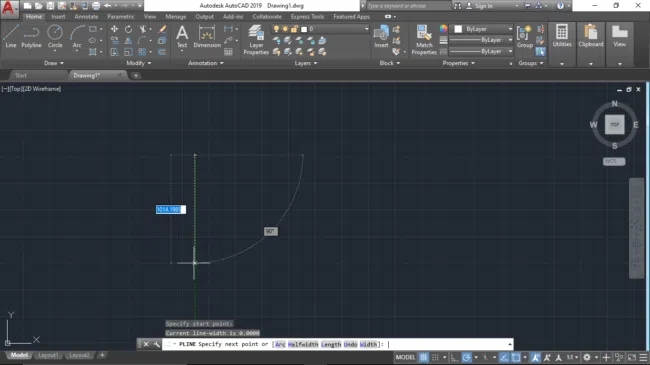Open the Insert ribbon tab
Image resolution: width=650 pixels, height=365 pixels.
tap(58, 17)
